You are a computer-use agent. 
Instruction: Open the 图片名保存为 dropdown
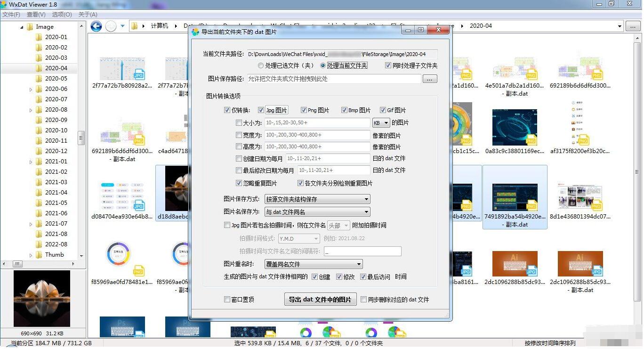317,212
